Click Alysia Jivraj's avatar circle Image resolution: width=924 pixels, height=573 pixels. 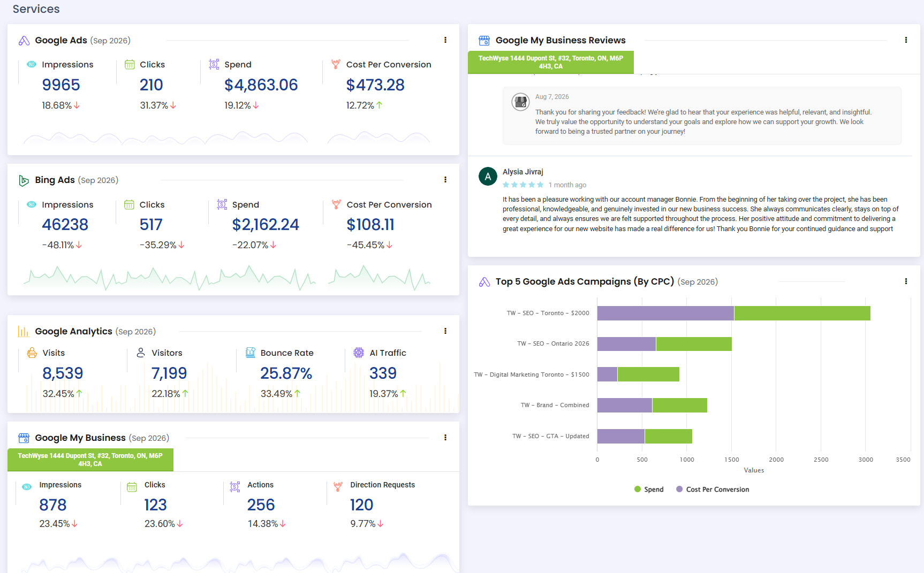[x=488, y=176]
